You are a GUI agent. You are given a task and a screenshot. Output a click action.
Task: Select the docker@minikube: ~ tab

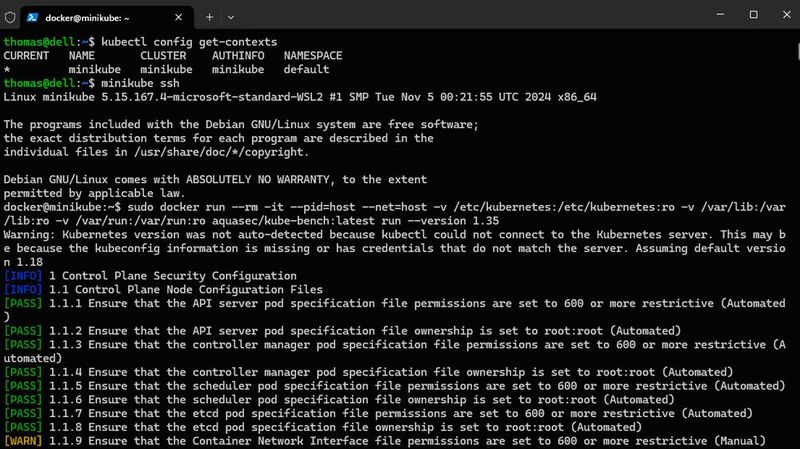pyautogui.click(x=107, y=17)
